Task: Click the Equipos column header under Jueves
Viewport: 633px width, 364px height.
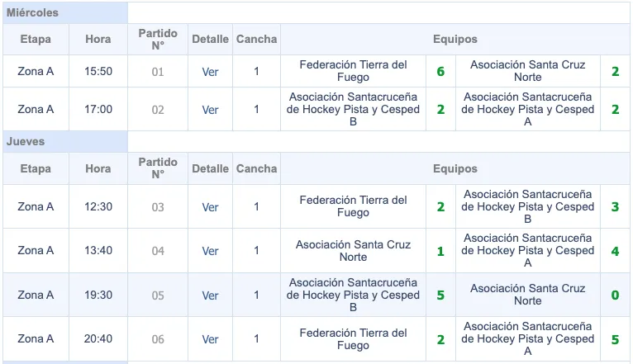Action: (x=455, y=168)
